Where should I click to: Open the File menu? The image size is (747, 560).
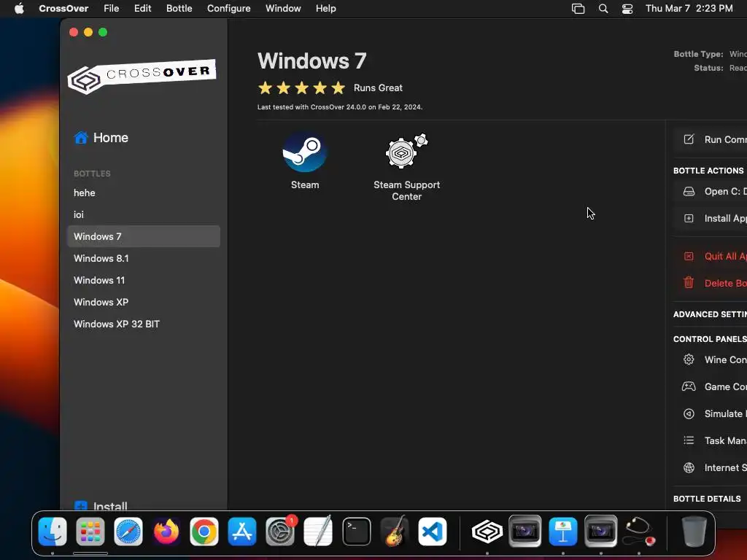[x=112, y=9]
